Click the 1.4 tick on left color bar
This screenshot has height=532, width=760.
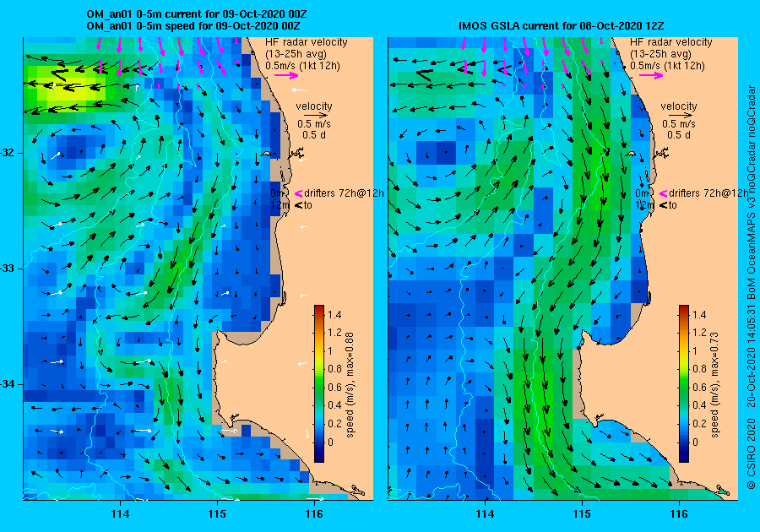point(335,315)
